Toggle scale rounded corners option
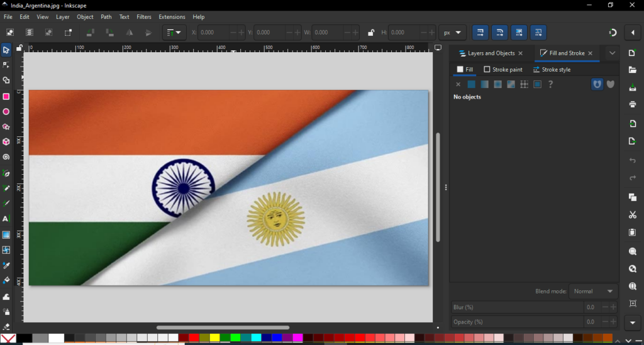The width and height of the screenshot is (644, 345). coord(499,33)
